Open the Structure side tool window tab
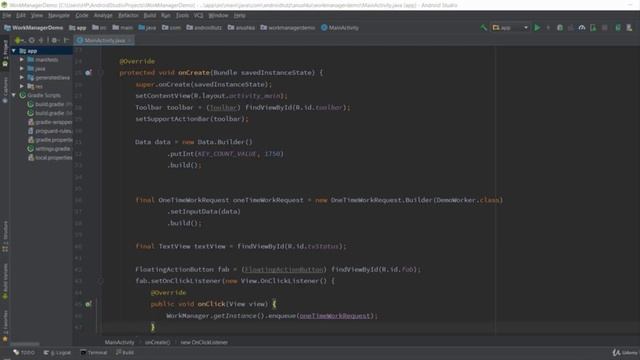Viewport: 640px width, 360px height. point(5,236)
